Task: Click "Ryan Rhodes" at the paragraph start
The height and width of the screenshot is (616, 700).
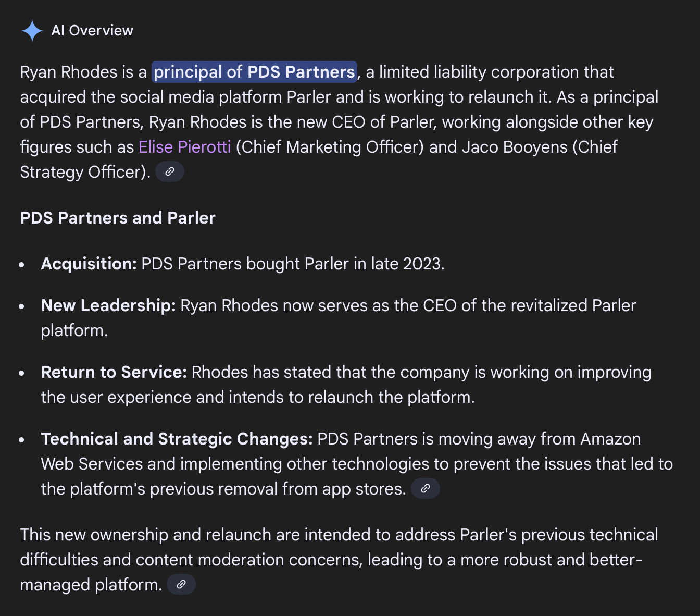Action: tap(69, 72)
